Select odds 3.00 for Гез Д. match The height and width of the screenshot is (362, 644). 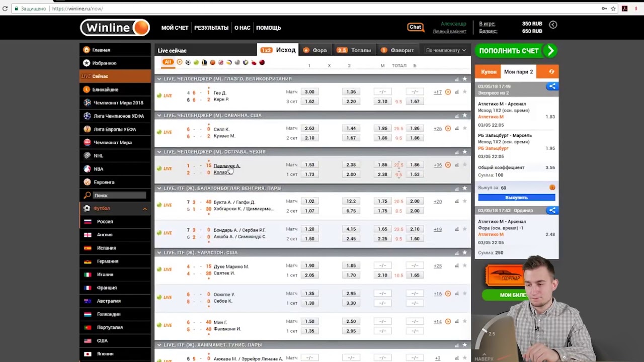click(309, 92)
